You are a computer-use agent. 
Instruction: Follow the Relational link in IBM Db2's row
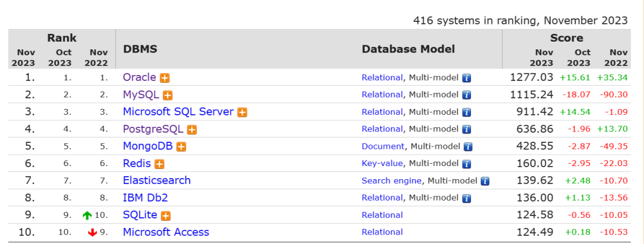[x=382, y=198]
